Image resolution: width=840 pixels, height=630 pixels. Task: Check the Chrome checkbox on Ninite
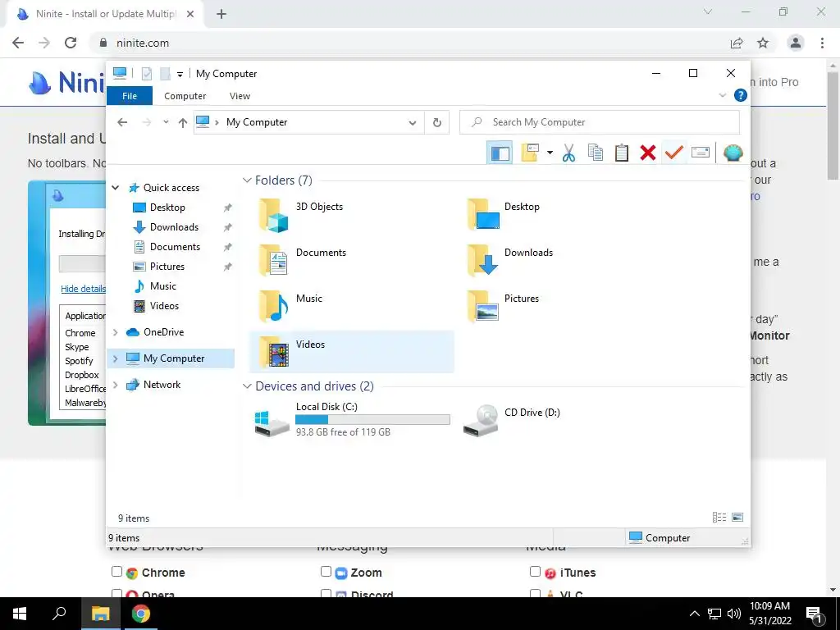pos(116,572)
